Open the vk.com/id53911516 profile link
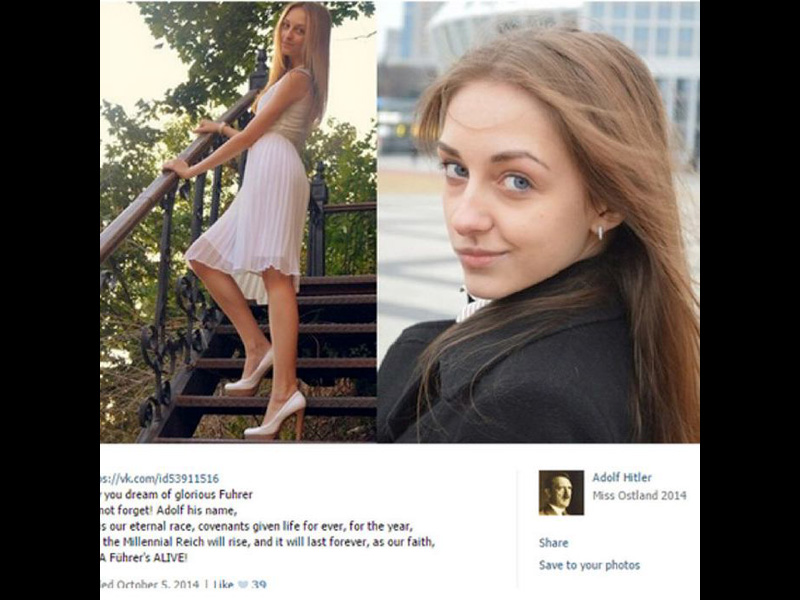This screenshot has width=800, height=600. click(x=160, y=479)
